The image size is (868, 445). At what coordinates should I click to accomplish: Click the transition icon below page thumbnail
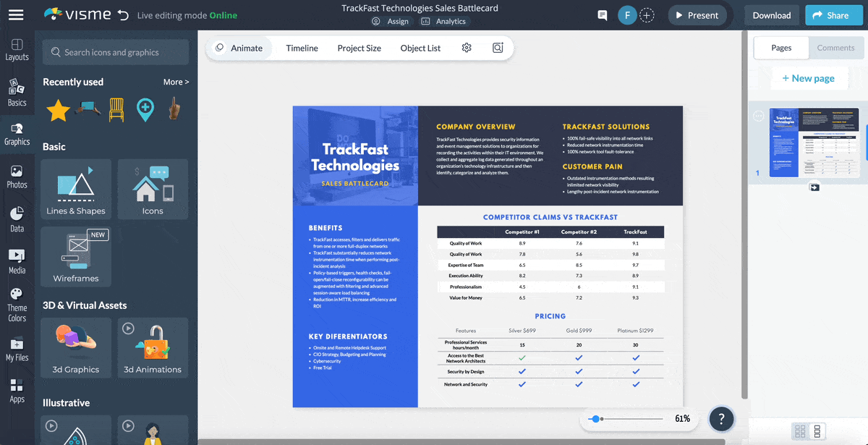(814, 187)
